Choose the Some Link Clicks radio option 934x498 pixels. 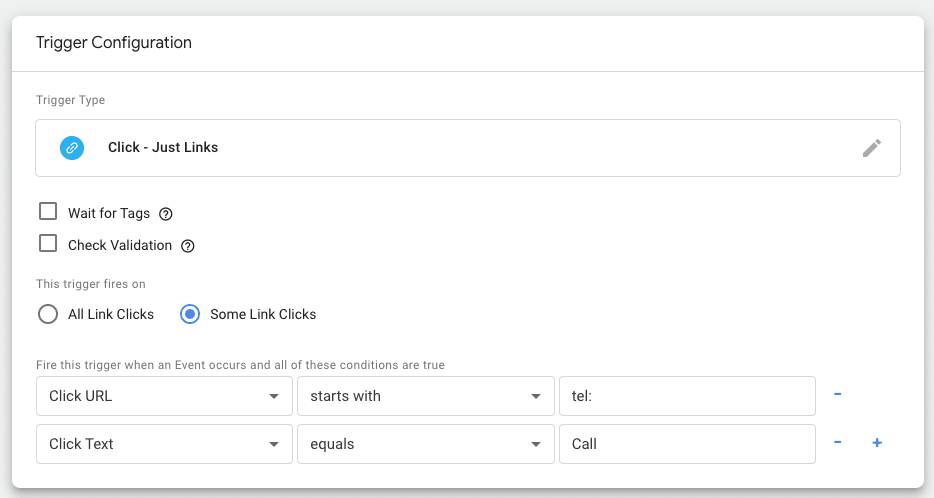coord(190,314)
